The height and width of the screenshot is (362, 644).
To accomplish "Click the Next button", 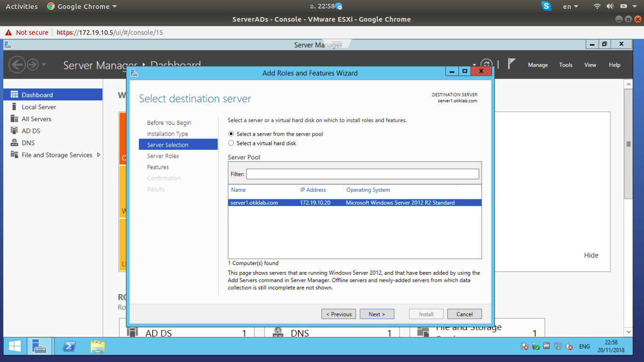I will (377, 314).
